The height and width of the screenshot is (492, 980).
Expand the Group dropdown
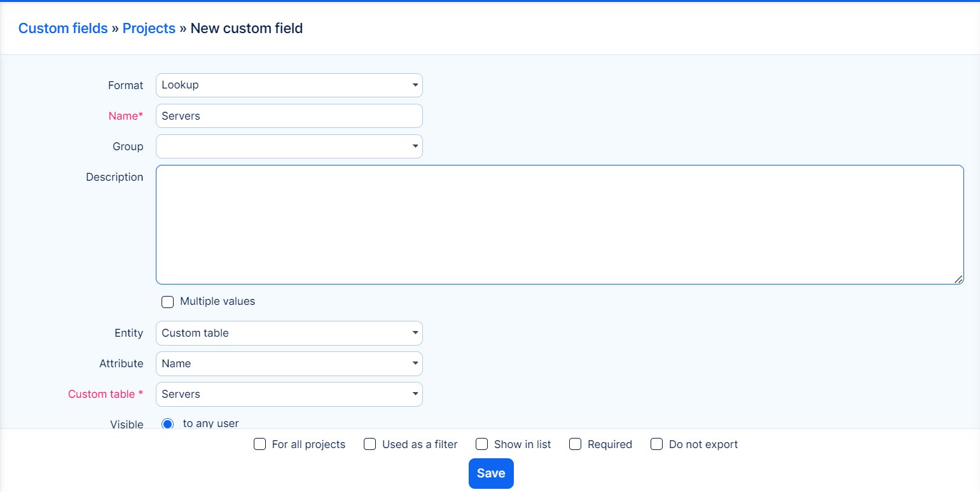tap(289, 146)
